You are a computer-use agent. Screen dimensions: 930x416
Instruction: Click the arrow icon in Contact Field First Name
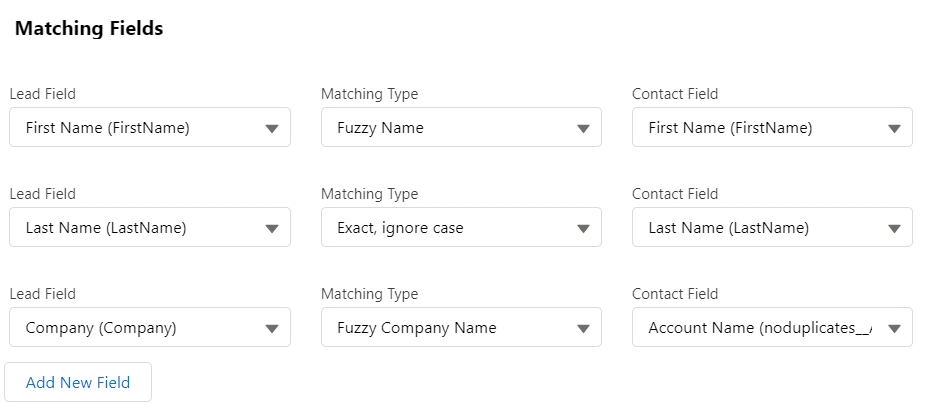click(x=894, y=129)
